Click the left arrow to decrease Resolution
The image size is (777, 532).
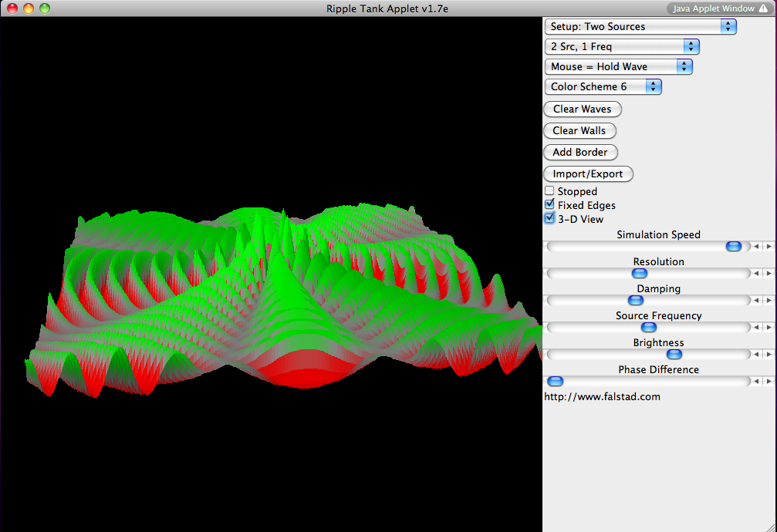click(x=758, y=273)
